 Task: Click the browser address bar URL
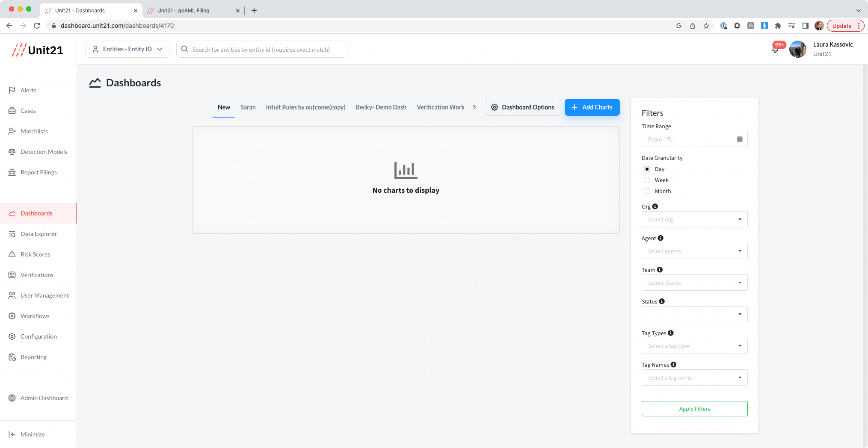(117, 26)
